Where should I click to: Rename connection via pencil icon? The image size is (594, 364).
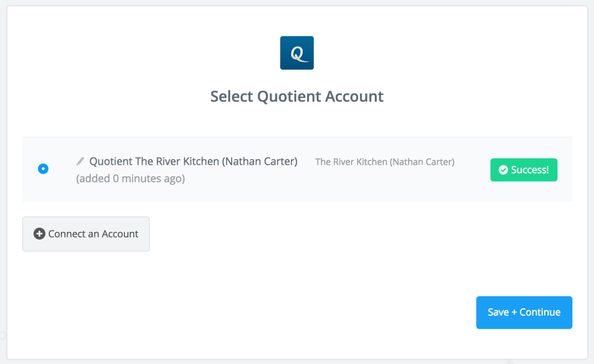(x=80, y=161)
